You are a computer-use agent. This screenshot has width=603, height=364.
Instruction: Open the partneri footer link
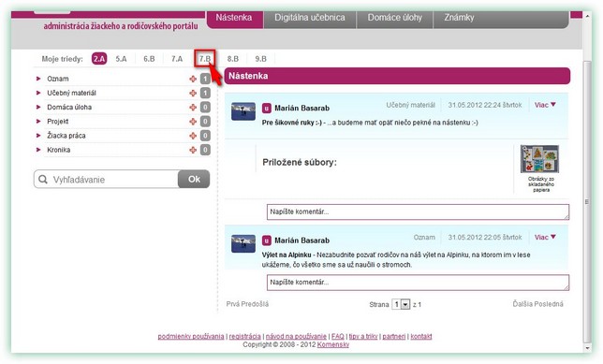394,336
